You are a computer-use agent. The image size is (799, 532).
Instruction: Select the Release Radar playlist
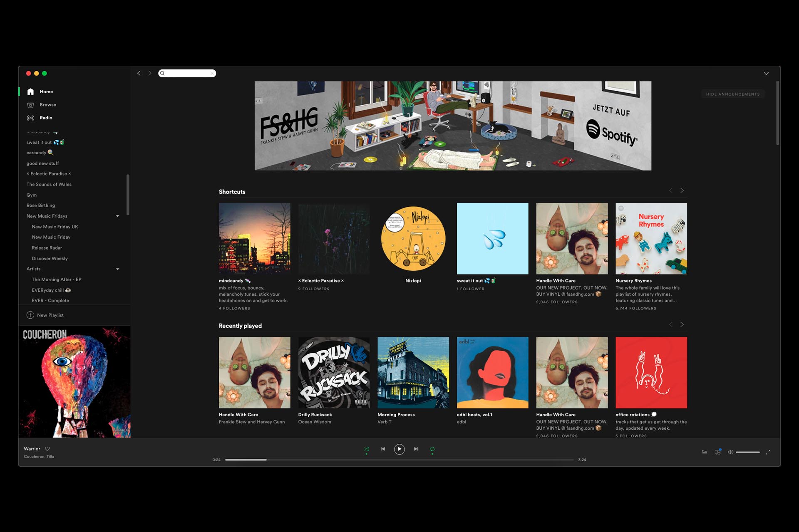click(x=47, y=248)
